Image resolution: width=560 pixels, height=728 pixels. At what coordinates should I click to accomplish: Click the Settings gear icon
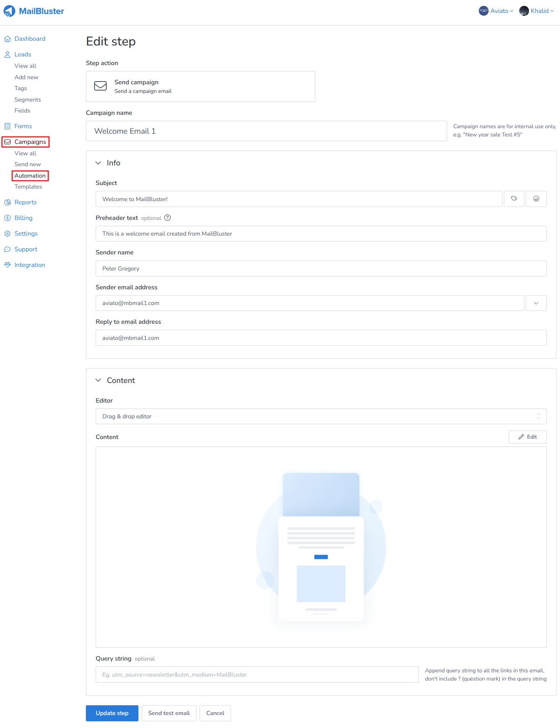[x=7, y=234]
